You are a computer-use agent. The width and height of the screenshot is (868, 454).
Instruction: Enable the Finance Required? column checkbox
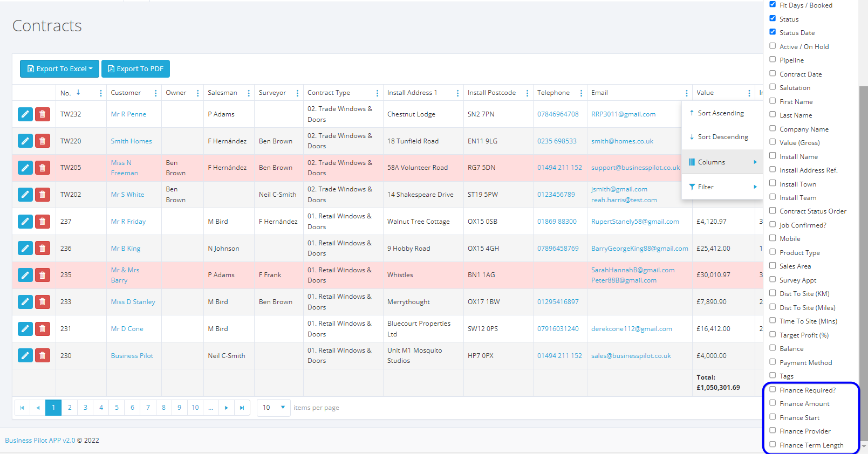773,389
